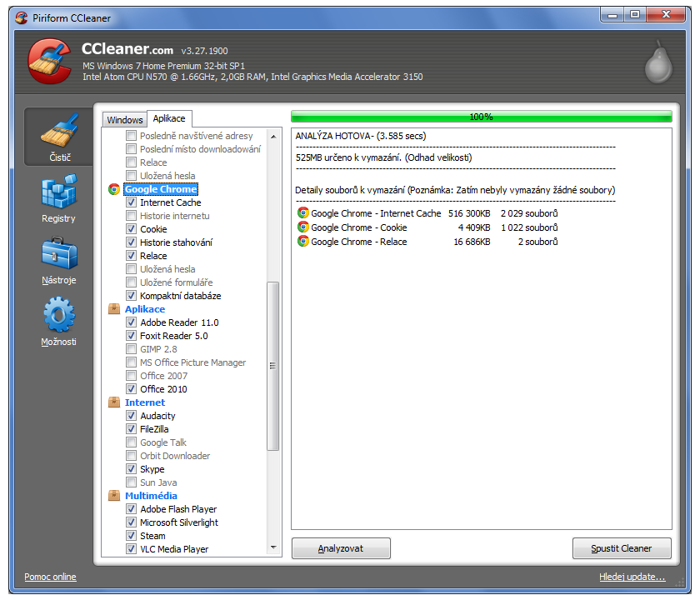
Task: Check the Office 2007 option
Action: pos(131,376)
